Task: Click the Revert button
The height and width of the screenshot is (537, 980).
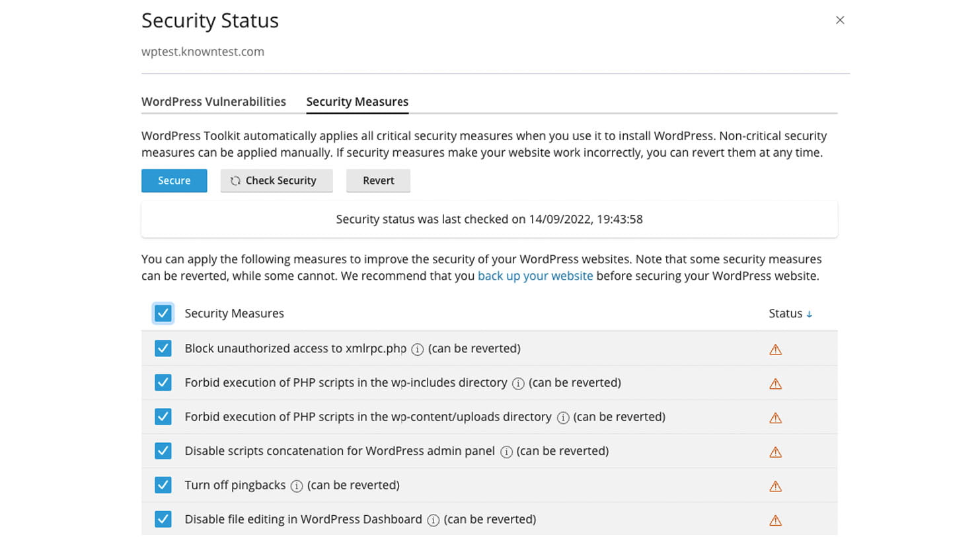Action: tap(378, 181)
